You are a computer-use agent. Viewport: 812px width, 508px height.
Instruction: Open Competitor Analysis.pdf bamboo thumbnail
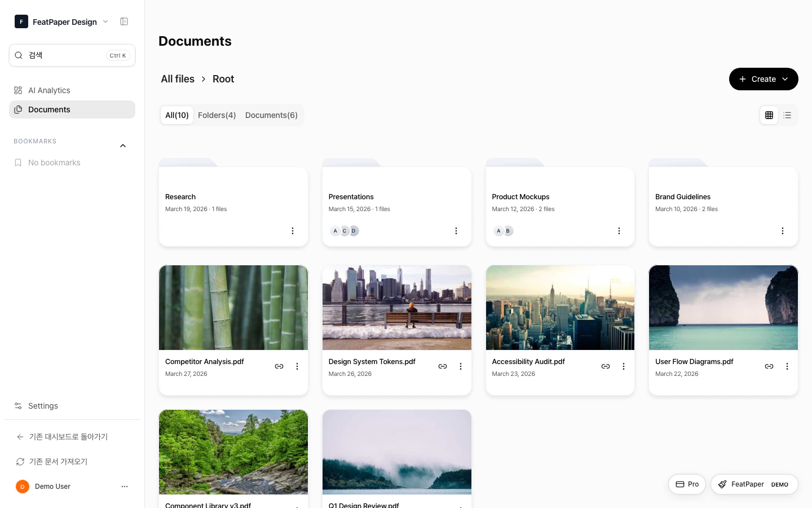click(233, 308)
